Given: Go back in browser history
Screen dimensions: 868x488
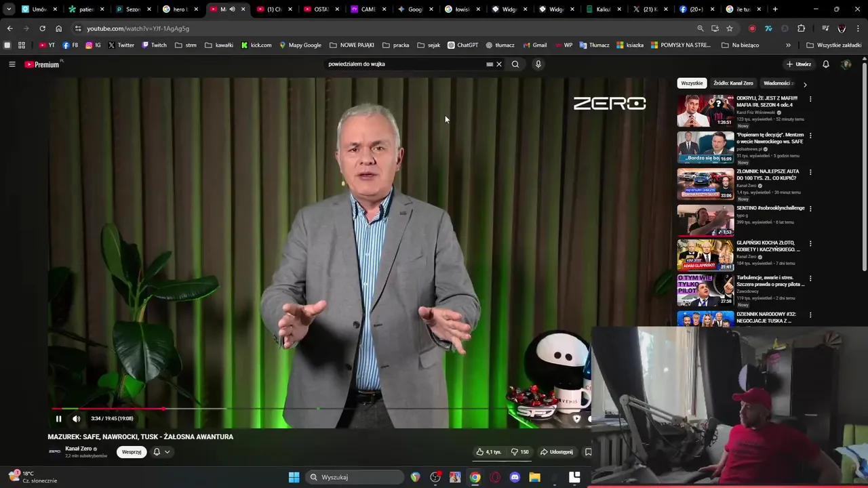Looking at the screenshot, I should [x=9, y=28].
